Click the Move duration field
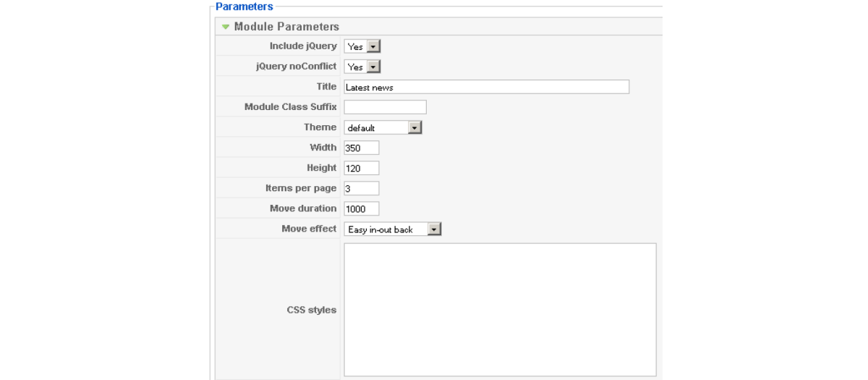 pos(361,208)
